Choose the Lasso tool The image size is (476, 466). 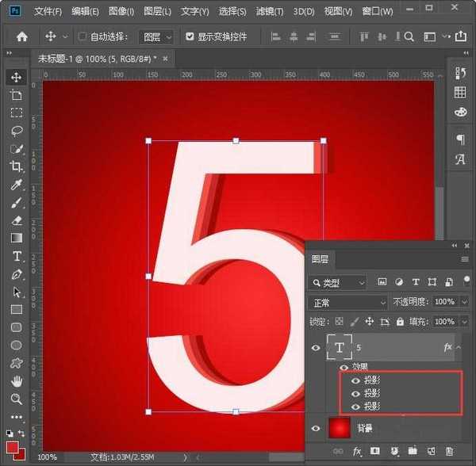16,131
